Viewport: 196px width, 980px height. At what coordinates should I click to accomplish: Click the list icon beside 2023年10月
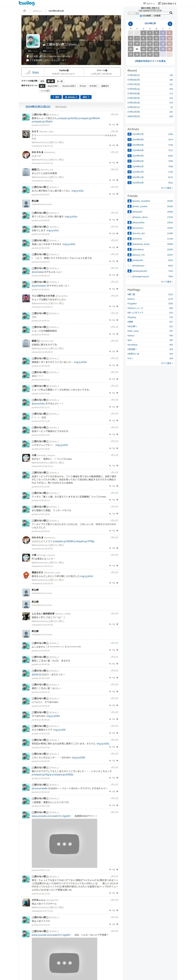pos(129,183)
